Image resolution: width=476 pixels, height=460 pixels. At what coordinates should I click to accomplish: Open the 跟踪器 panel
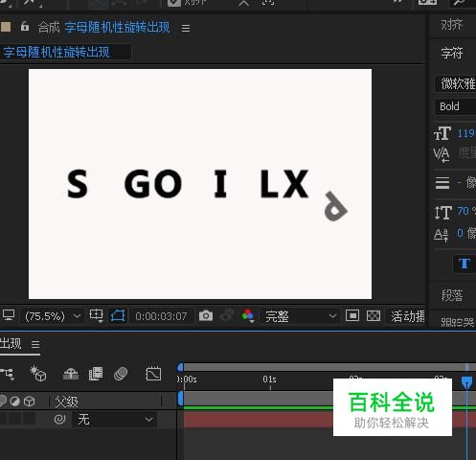[457, 323]
